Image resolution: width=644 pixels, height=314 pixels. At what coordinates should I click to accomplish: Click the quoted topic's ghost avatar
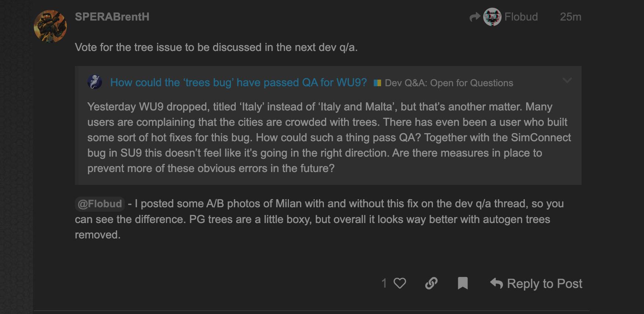(x=95, y=82)
